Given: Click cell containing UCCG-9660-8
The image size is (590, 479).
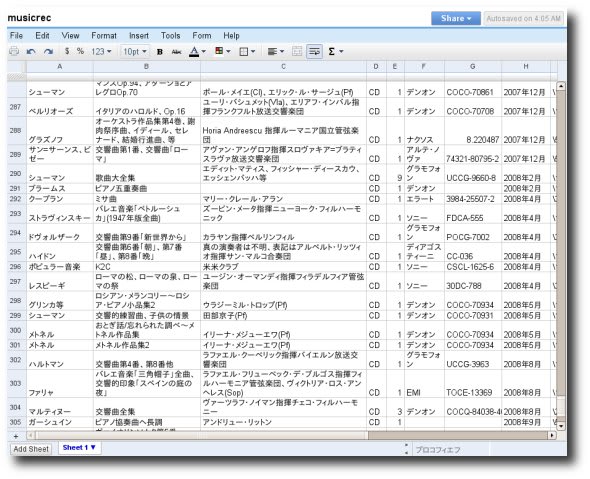Looking at the screenshot, I should click(x=473, y=174).
